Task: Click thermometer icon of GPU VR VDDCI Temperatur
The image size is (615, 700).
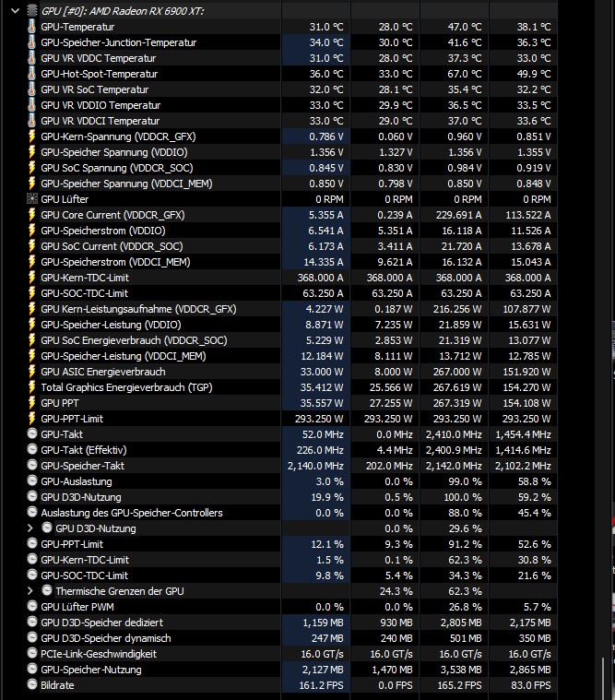Action: point(31,121)
